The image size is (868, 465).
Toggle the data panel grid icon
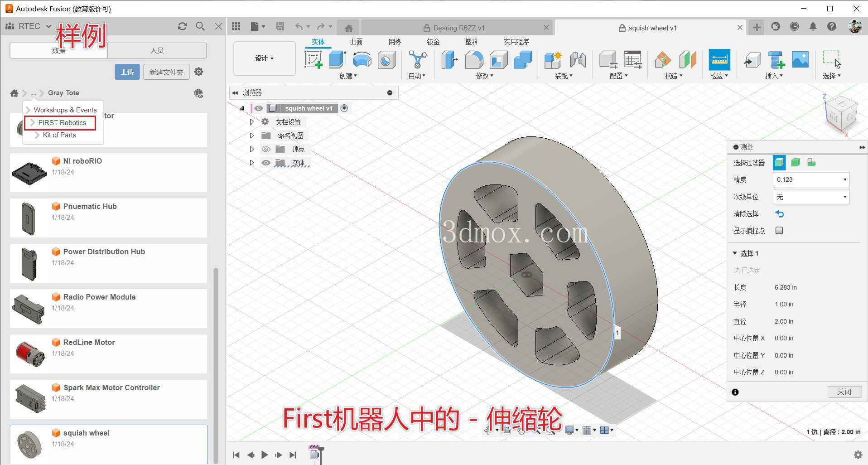point(236,27)
